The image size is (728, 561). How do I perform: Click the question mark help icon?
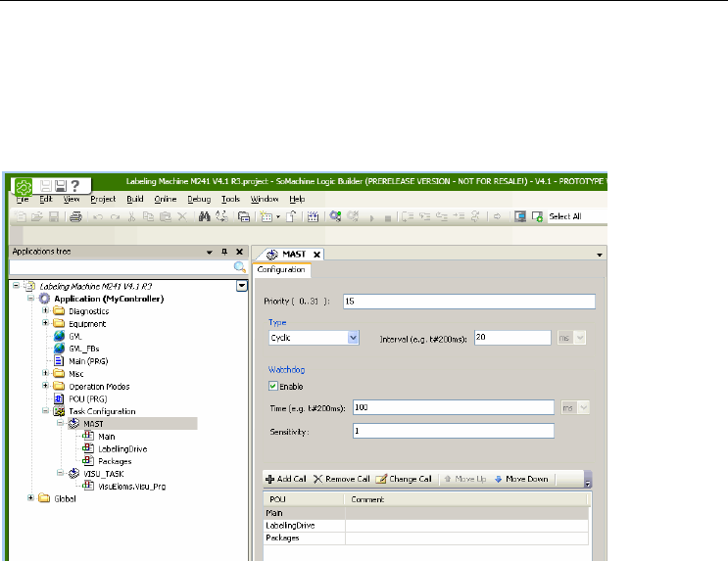(x=75, y=186)
